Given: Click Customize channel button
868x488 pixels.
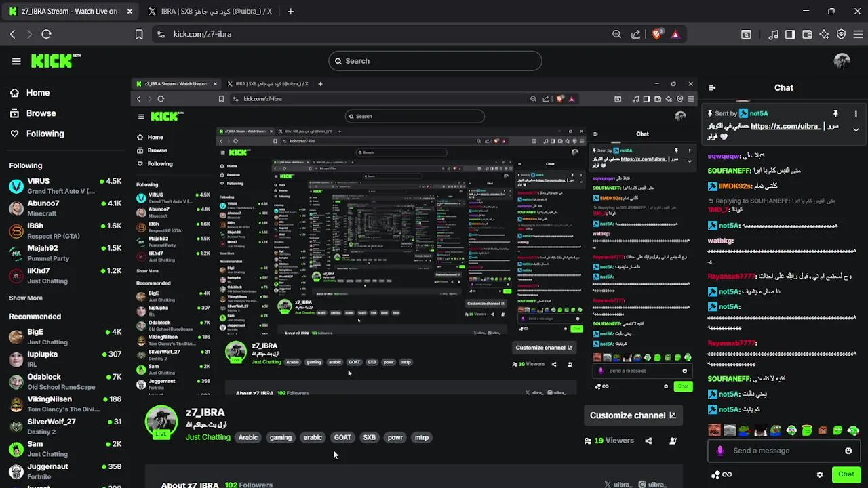Looking at the screenshot, I should click(x=633, y=415).
